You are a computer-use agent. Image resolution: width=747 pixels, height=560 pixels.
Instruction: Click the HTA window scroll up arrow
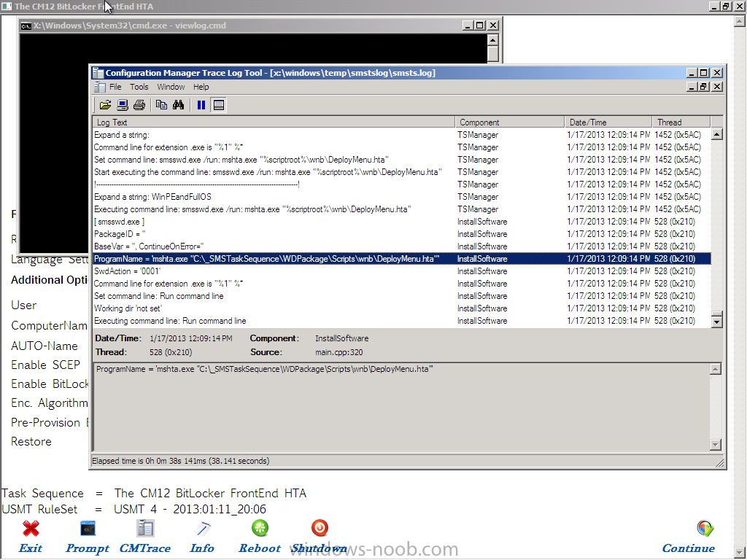coord(740,21)
